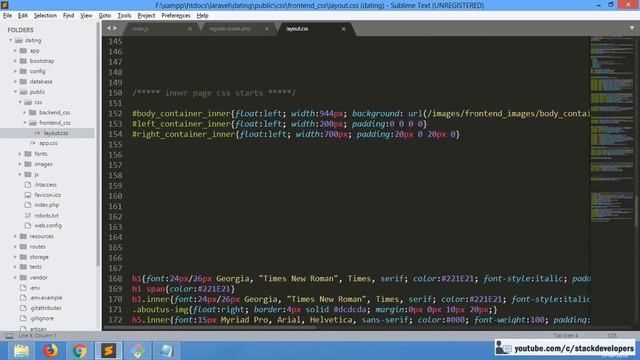Screen dimensions: 640x360
Task: Expand the routes folder
Action: click(16, 247)
